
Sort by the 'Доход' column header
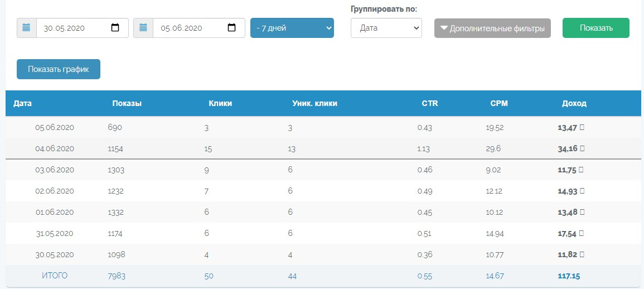point(574,103)
